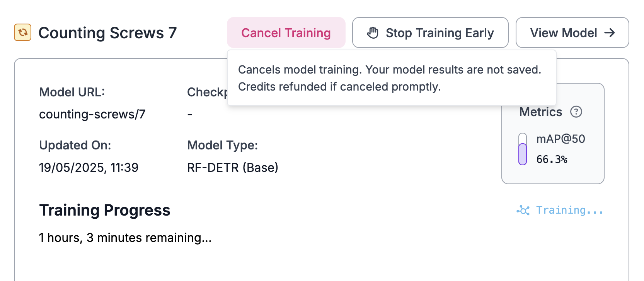Click the Training Progress heading

[104, 210]
